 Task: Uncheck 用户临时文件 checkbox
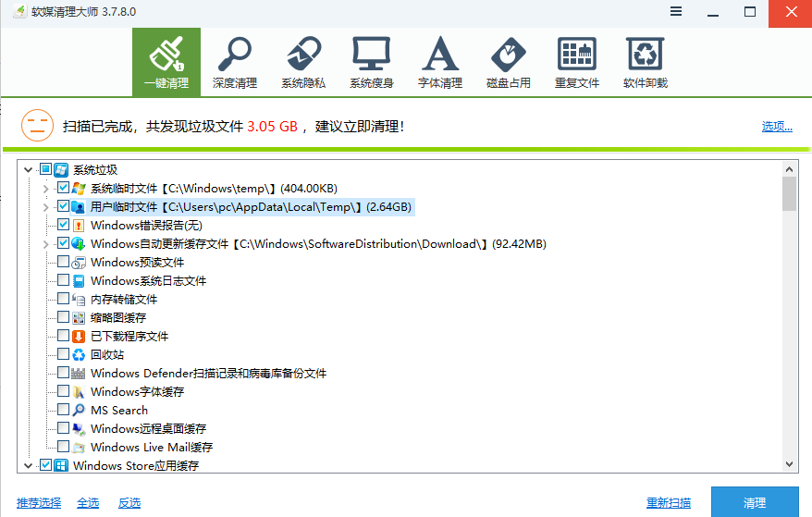pos(63,206)
